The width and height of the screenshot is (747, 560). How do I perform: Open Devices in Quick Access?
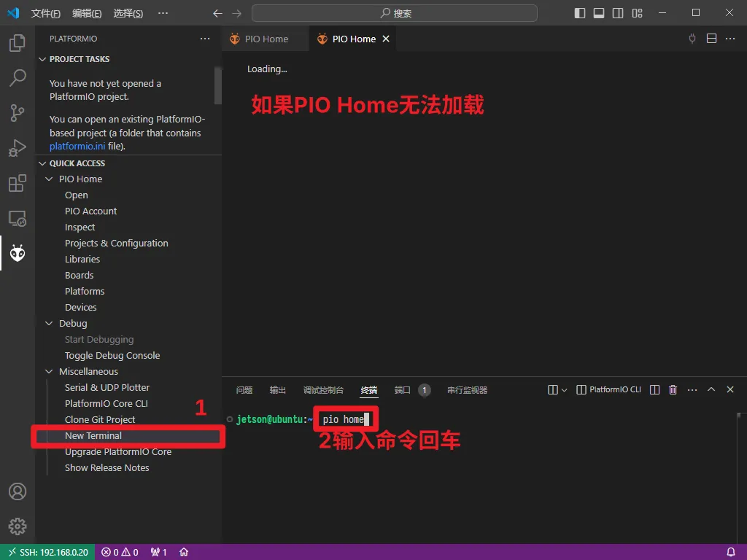pyautogui.click(x=80, y=307)
